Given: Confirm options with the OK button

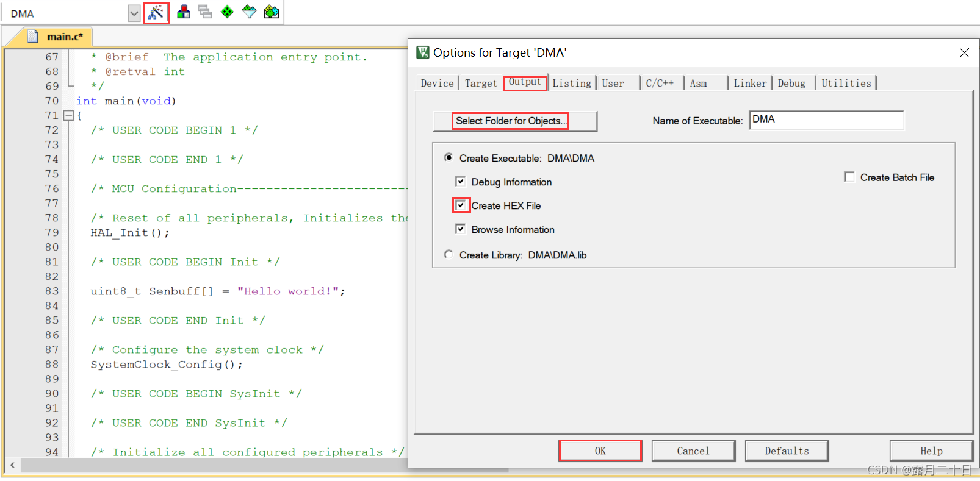Looking at the screenshot, I should click(x=600, y=451).
